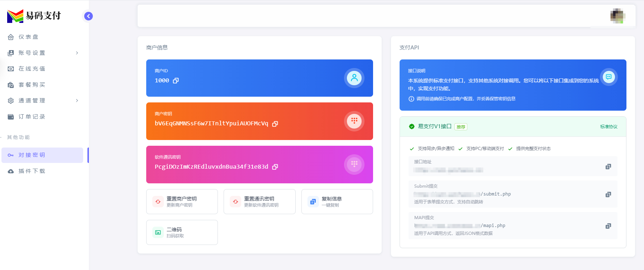
Task: Click the chat icon in 接口说明 banner
Action: (609, 77)
